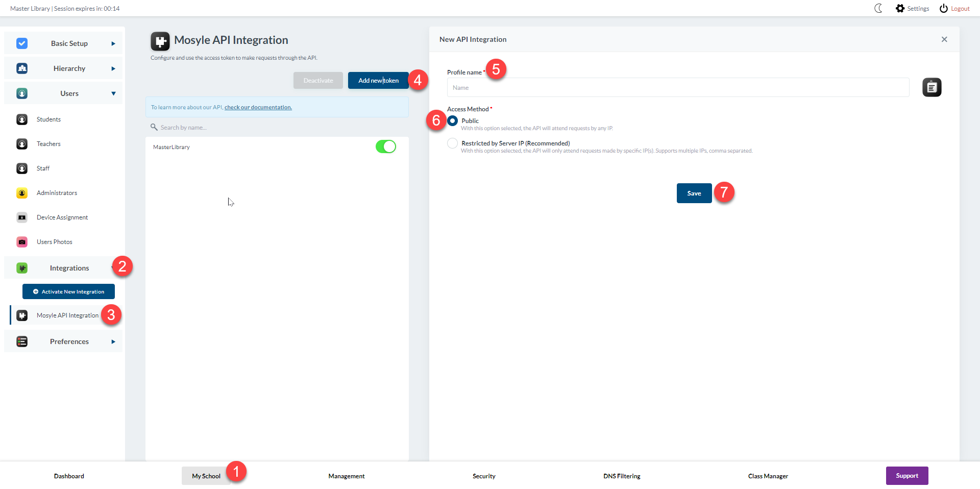Click the Logout power icon

pos(944,8)
